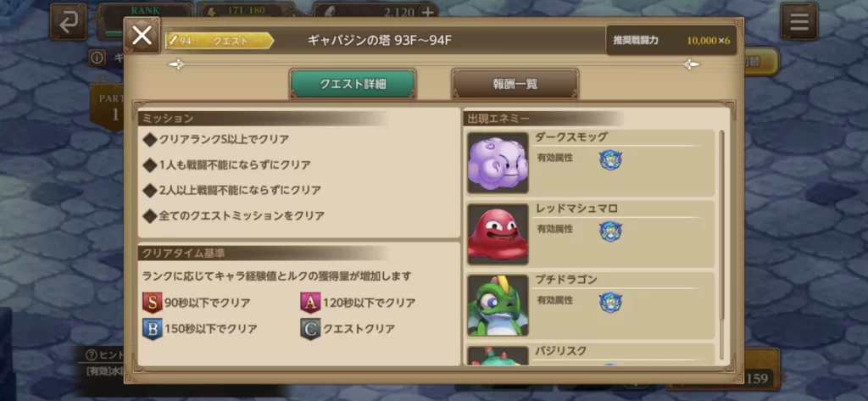
Task: Tap the effective attribute icon for レッドマシュマロ
Action: pos(610,231)
